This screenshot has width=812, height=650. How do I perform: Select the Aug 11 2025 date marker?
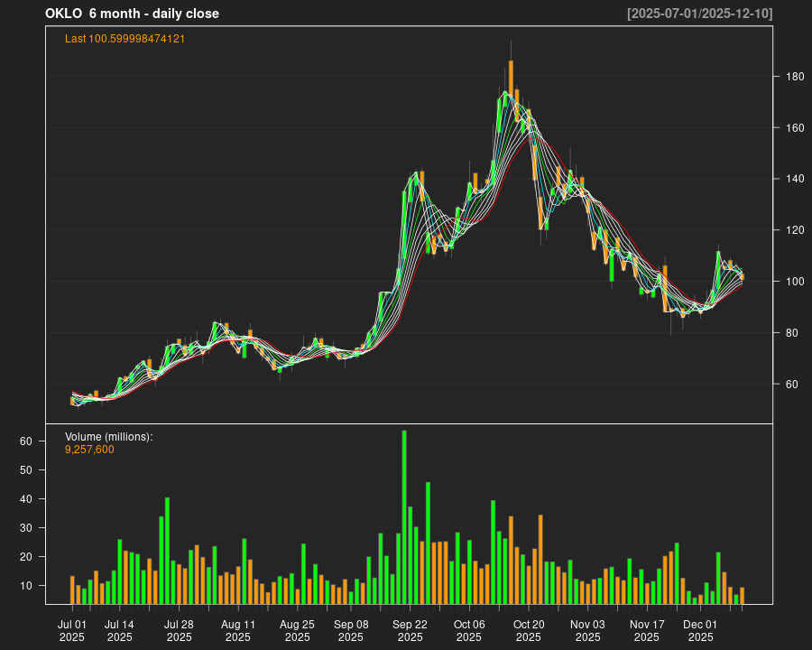[238, 630]
